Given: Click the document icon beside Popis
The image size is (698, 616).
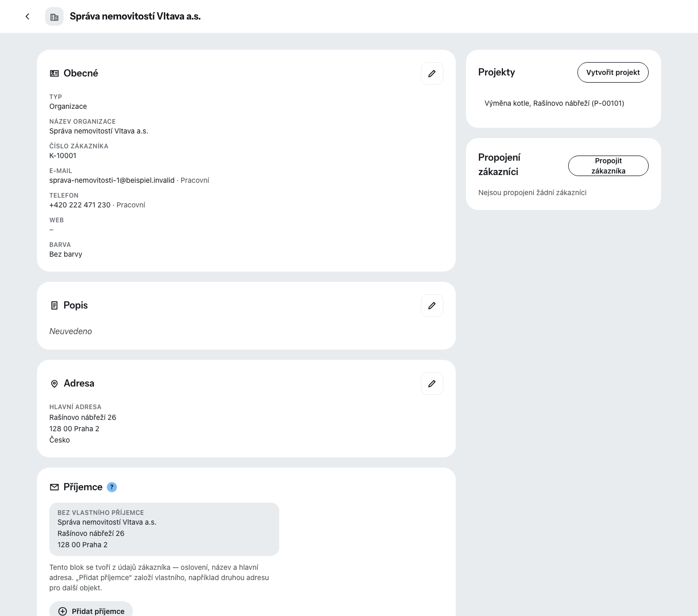Looking at the screenshot, I should [x=54, y=305].
